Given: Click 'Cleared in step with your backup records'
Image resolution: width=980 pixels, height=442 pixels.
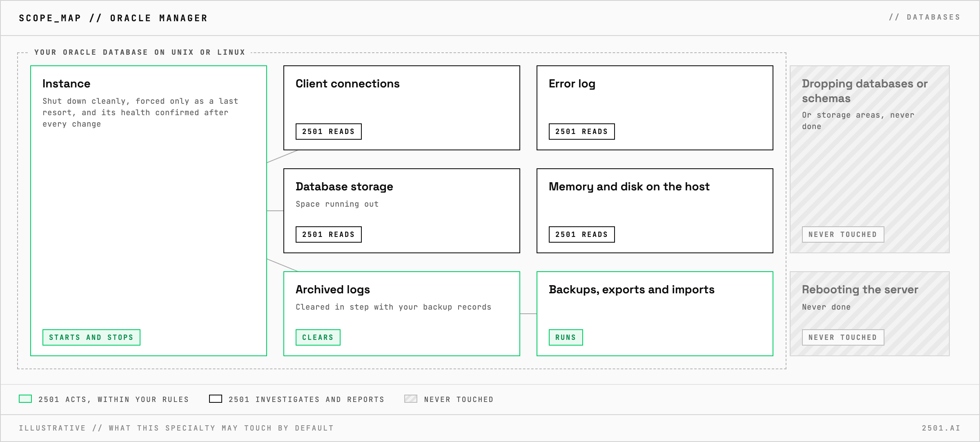Looking at the screenshot, I should tap(394, 307).
